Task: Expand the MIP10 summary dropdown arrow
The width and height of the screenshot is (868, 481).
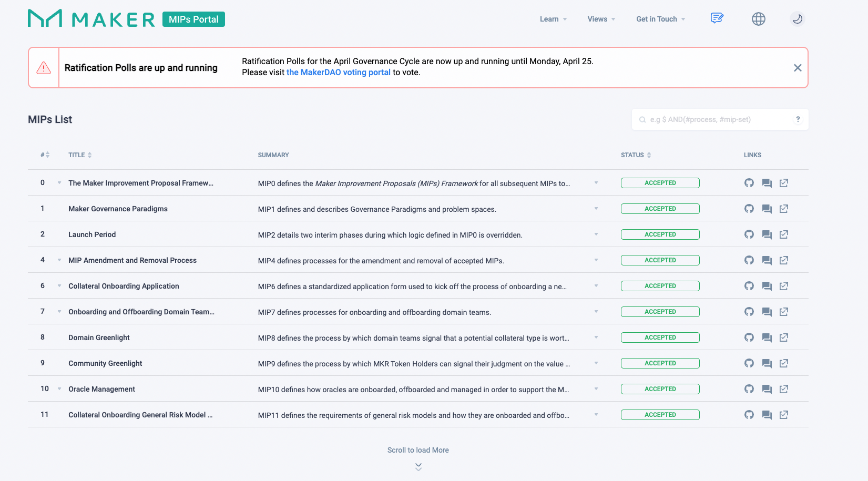Action: (596, 389)
